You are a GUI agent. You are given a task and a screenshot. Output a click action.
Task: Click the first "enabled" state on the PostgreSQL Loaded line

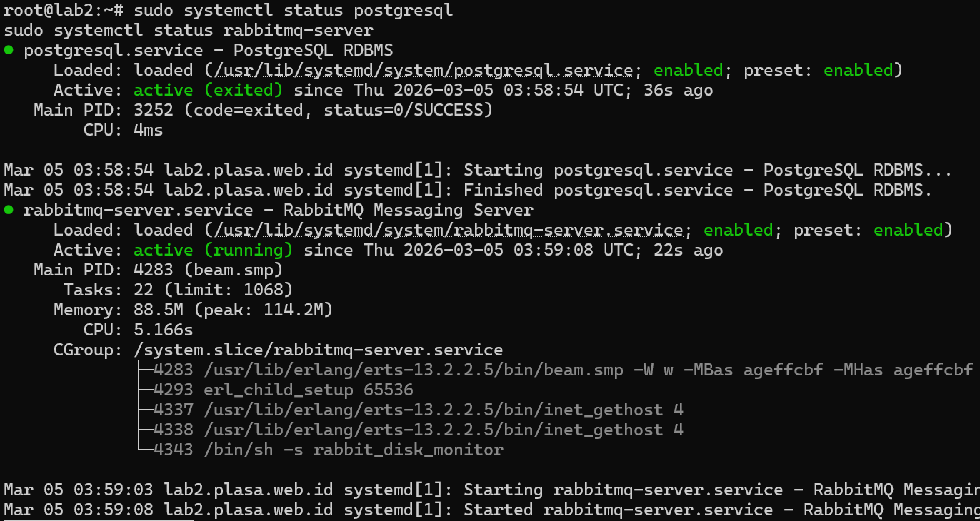(x=688, y=71)
